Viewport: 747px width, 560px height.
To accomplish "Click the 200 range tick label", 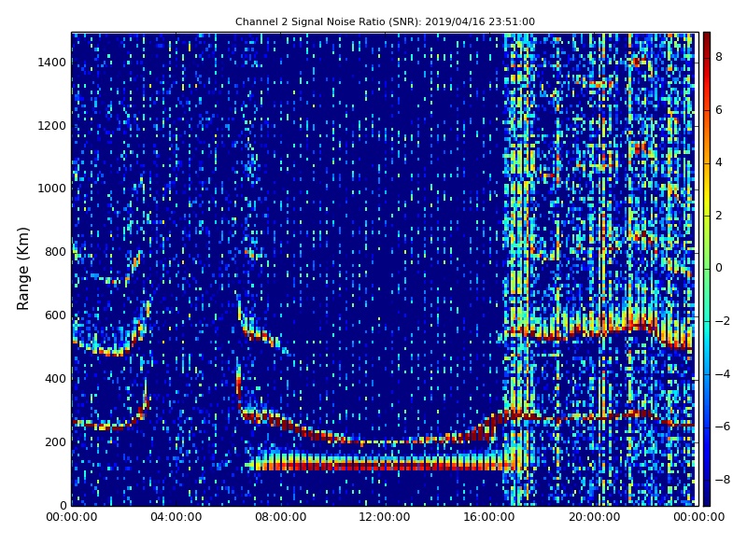I will [x=55, y=441].
